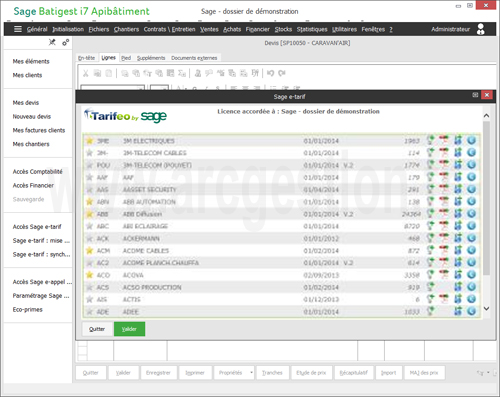
Task: Click round blue globe icon in 3M ELECTRIQUES row
Action: point(471,140)
